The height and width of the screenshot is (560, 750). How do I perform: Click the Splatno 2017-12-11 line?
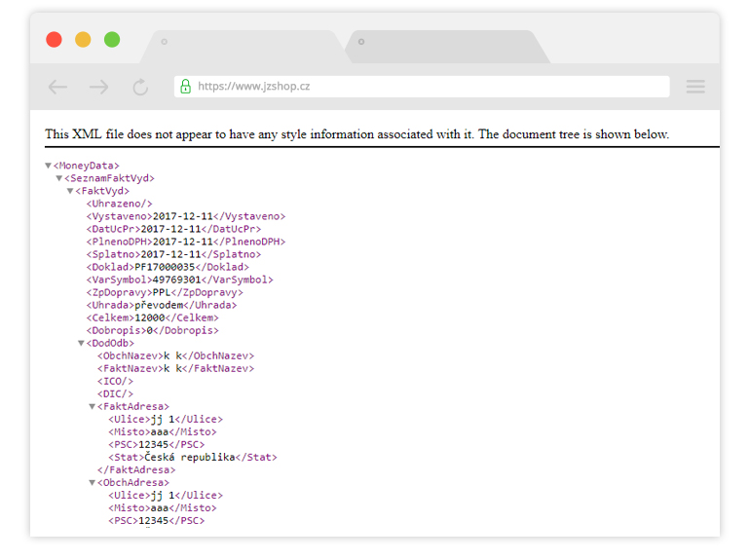173,254
